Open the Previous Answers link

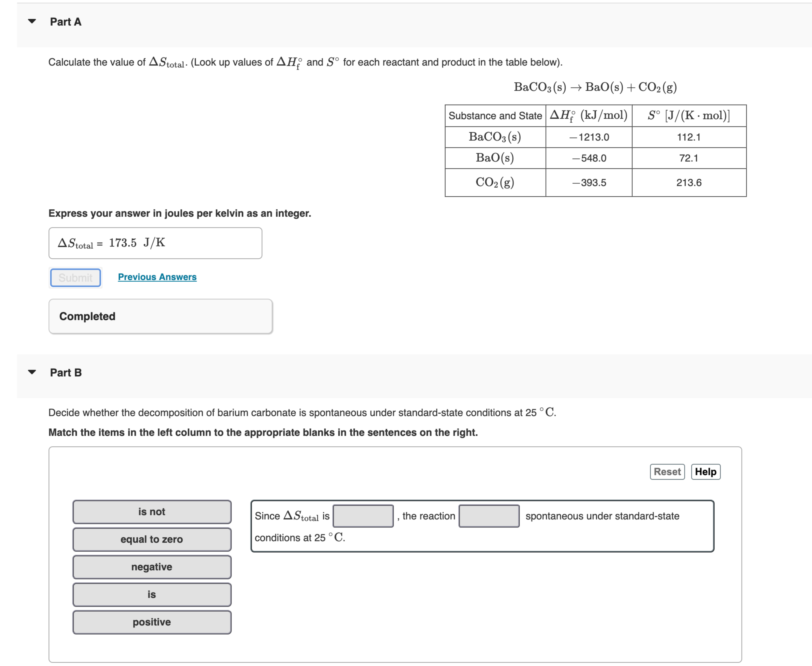coord(157,277)
